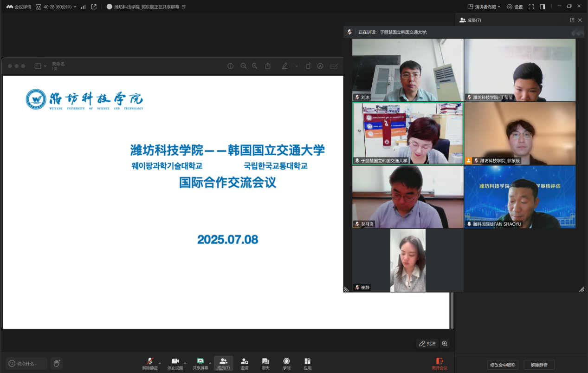Viewport: 588px width, 373px height.
Task: Stop camera using 停止视频 button
Action: coord(175,363)
